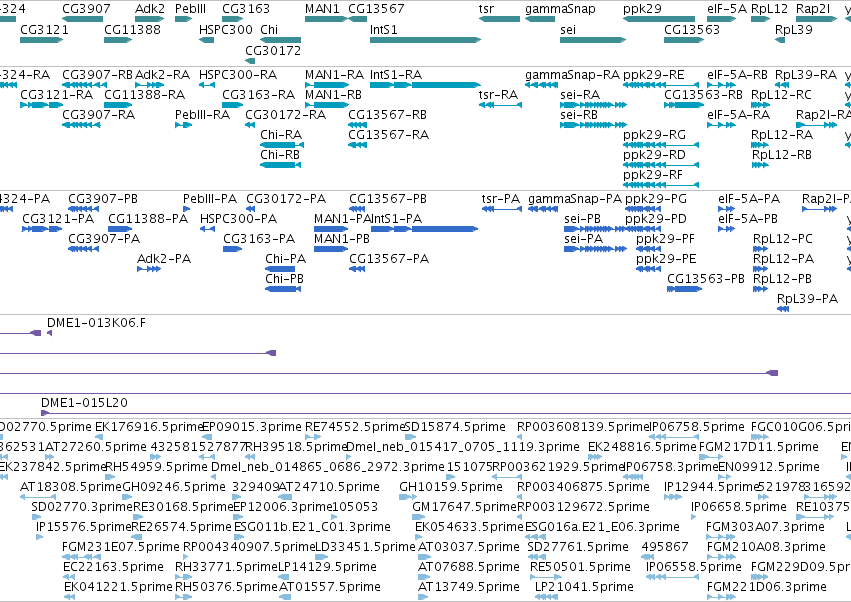851x602 pixels.
Task: Select the MAN1-RA transcript label
Action: coord(334,74)
